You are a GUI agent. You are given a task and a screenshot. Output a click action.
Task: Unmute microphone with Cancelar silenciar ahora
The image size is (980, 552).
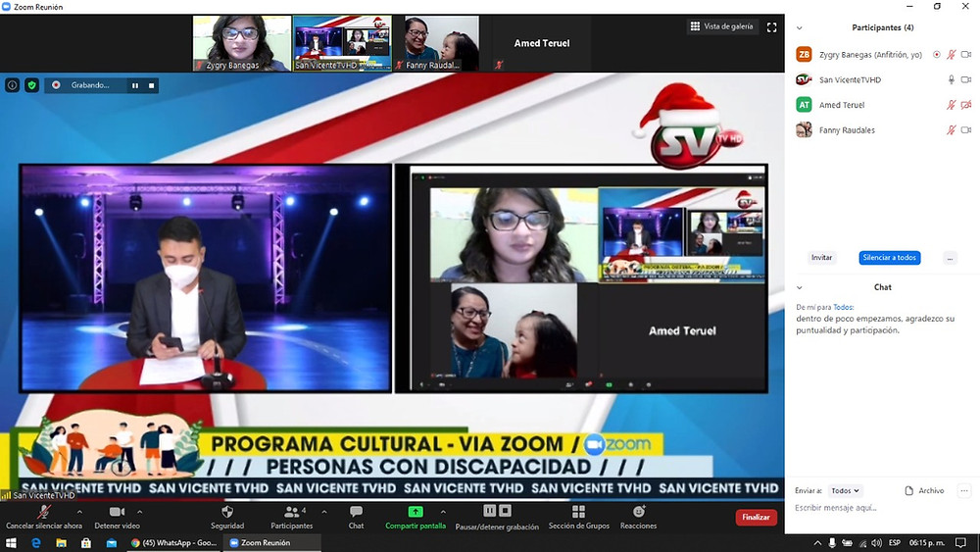[44, 517]
